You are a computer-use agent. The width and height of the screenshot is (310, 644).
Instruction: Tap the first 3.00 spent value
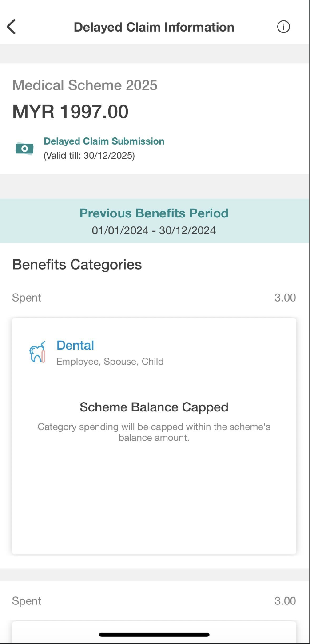coord(285,298)
